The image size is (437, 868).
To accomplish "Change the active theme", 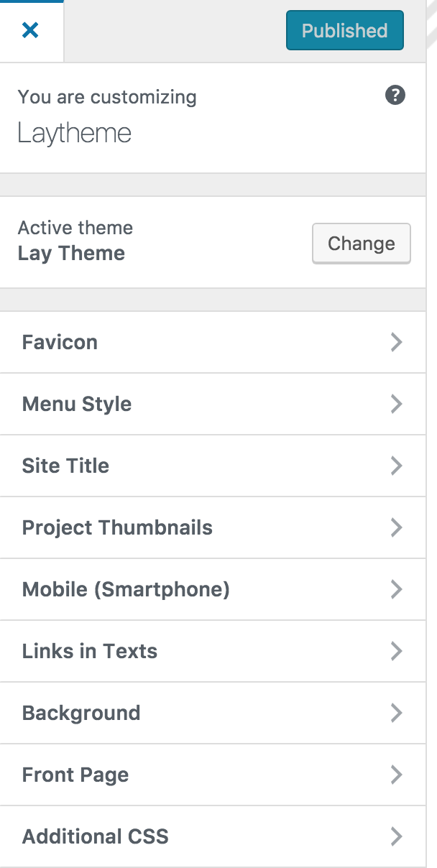I will [x=361, y=244].
